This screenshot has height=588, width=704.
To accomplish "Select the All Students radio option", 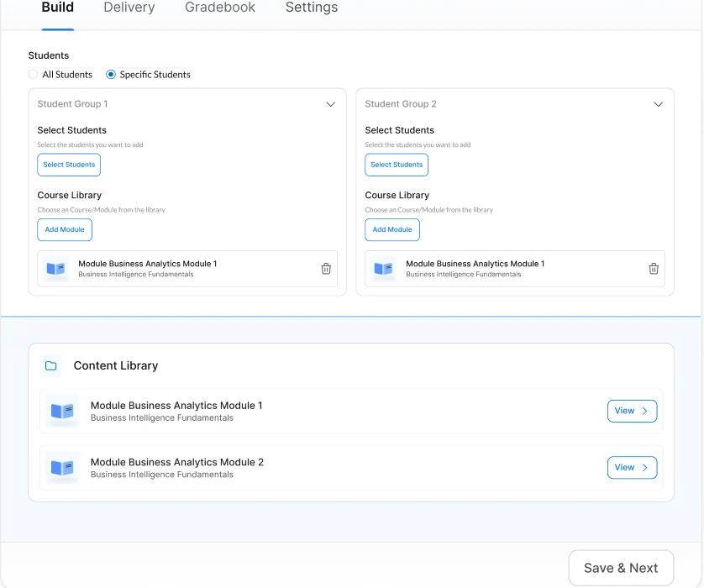I will click(x=33, y=74).
